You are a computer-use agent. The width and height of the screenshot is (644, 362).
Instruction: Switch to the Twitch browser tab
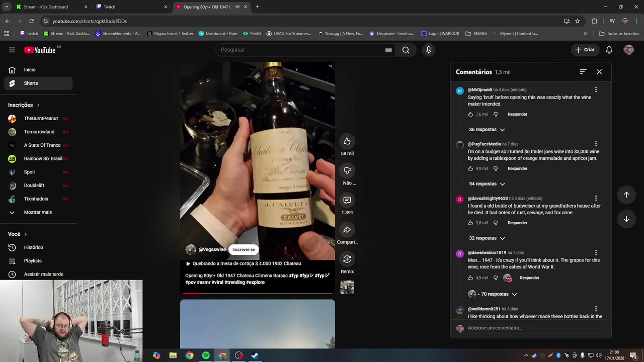[x=131, y=7]
